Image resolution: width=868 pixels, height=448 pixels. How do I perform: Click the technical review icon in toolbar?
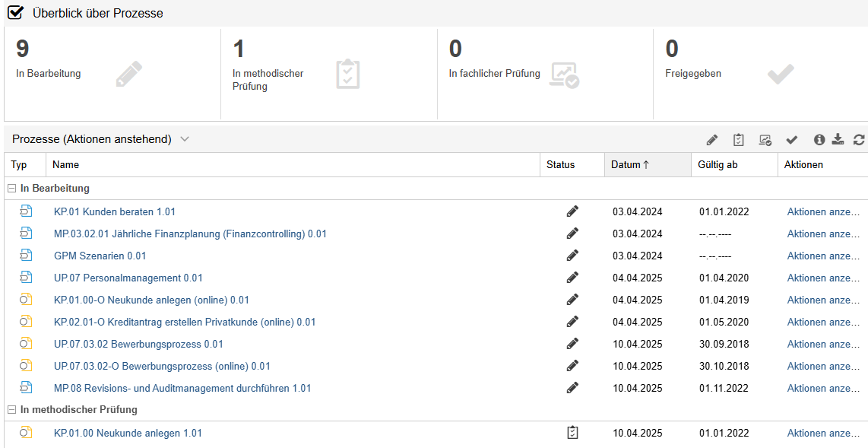pos(765,140)
